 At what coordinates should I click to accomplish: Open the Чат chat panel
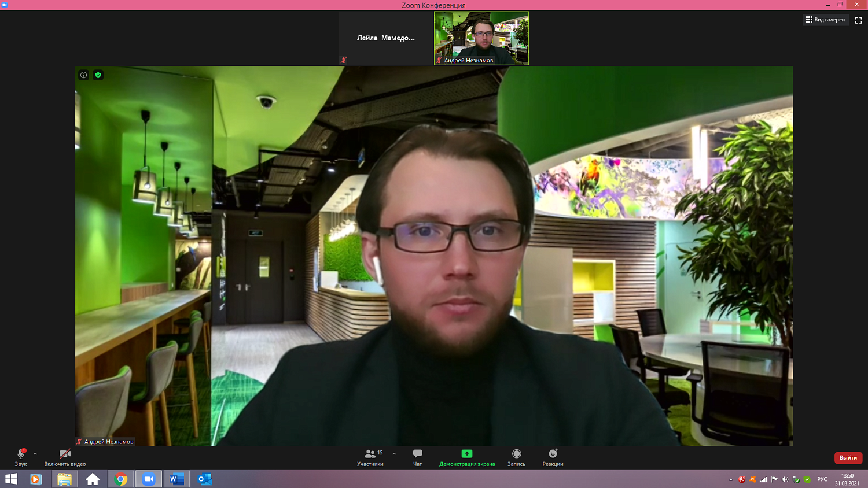click(x=417, y=457)
